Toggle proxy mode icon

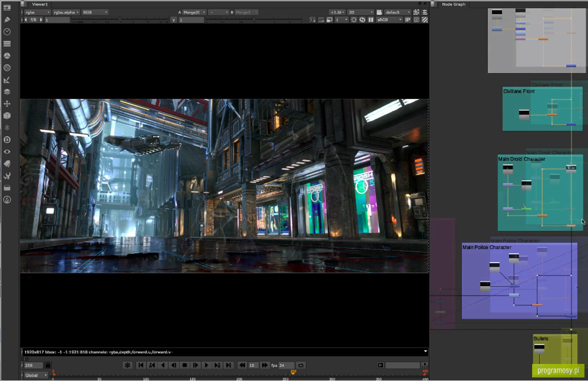tap(329, 19)
